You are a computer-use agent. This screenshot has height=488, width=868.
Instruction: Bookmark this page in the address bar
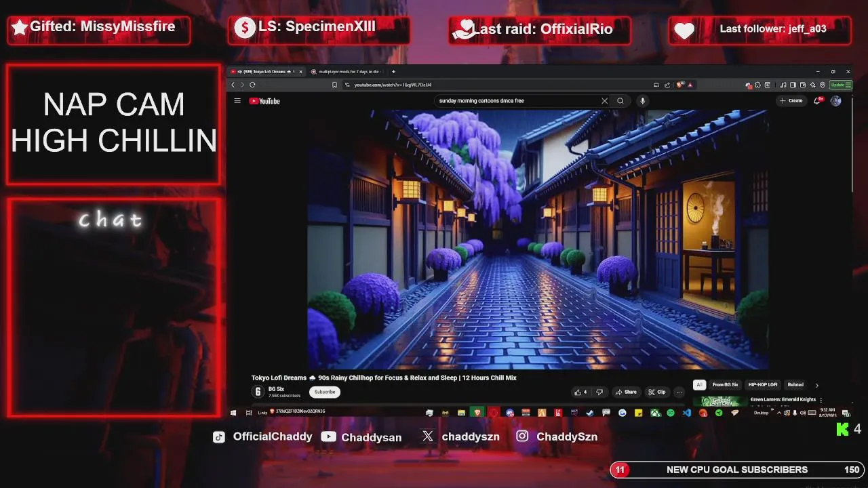(334, 85)
